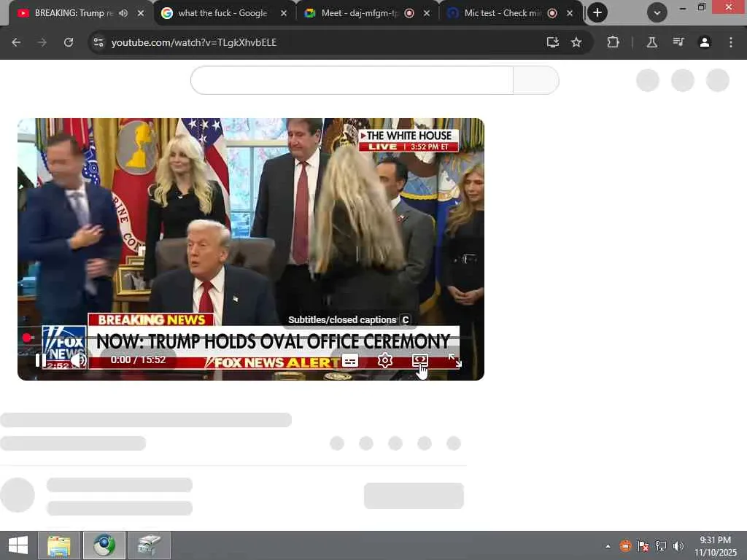Go back to previous page
This screenshot has height=560, width=747.
click(x=16, y=42)
